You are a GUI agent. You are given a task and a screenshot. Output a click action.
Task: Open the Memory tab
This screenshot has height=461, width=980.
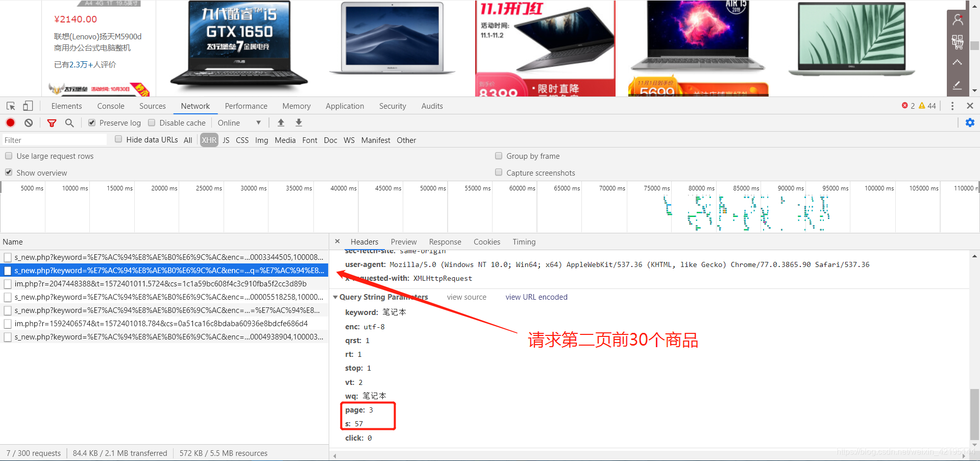coord(297,106)
